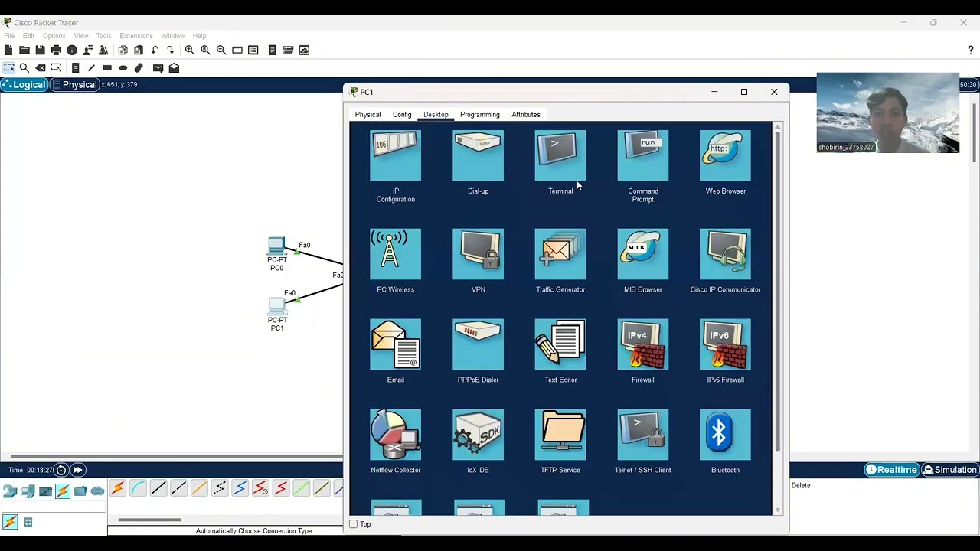This screenshot has width=980, height=551.
Task: Choose copper straight-through cable
Action: [x=158, y=488]
